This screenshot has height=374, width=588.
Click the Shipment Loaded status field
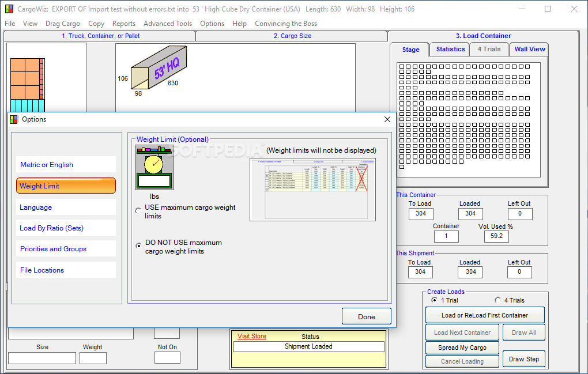[x=308, y=347]
